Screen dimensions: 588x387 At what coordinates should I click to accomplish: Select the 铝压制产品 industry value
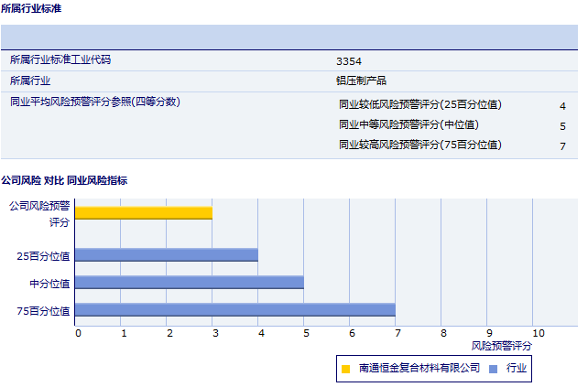(x=361, y=81)
